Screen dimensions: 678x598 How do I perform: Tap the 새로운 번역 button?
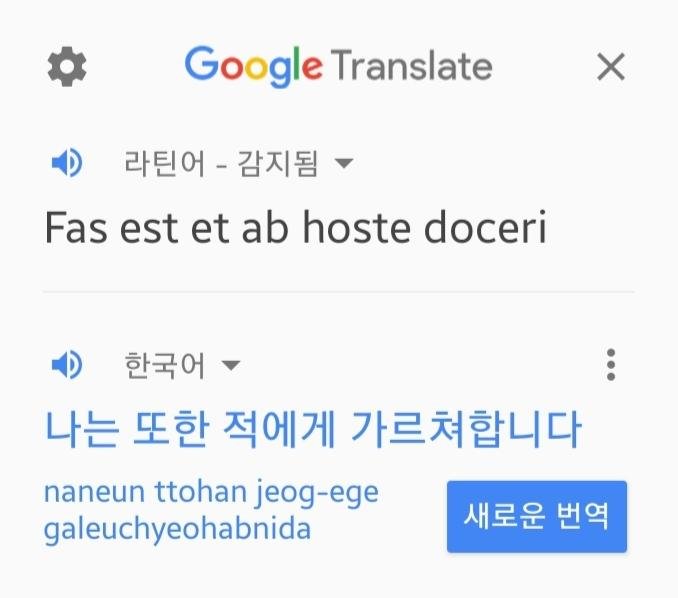(537, 516)
